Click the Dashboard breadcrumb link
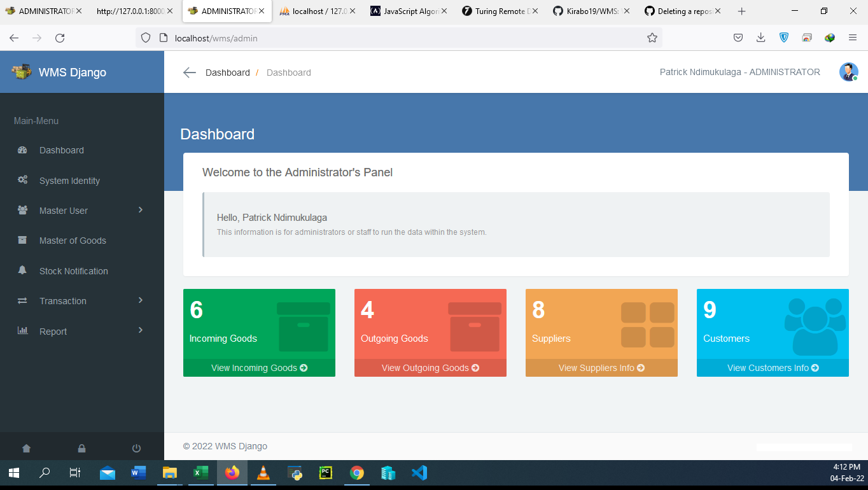 (228, 73)
